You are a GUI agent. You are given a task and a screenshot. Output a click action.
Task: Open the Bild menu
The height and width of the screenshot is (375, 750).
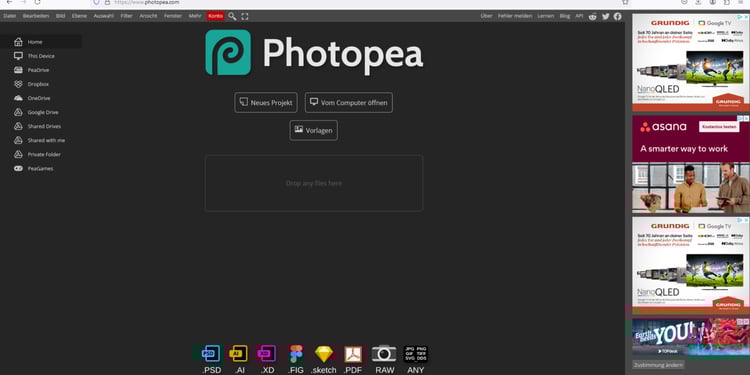pyautogui.click(x=60, y=16)
